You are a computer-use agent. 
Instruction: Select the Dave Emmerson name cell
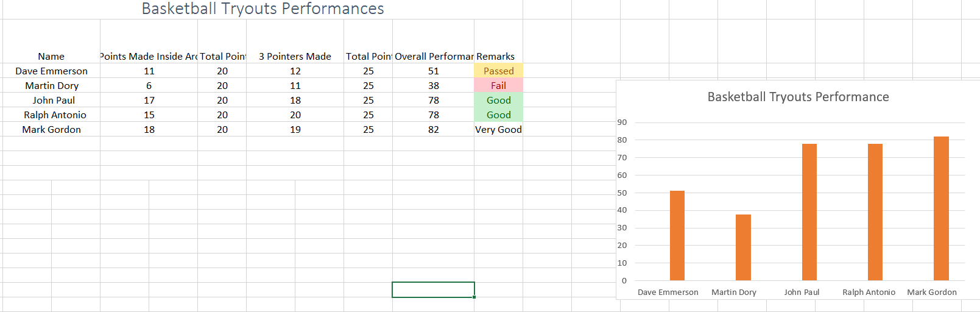[51, 71]
